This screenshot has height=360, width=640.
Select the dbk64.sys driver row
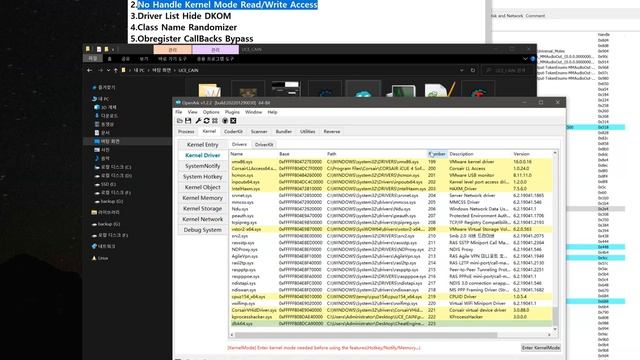391,323
